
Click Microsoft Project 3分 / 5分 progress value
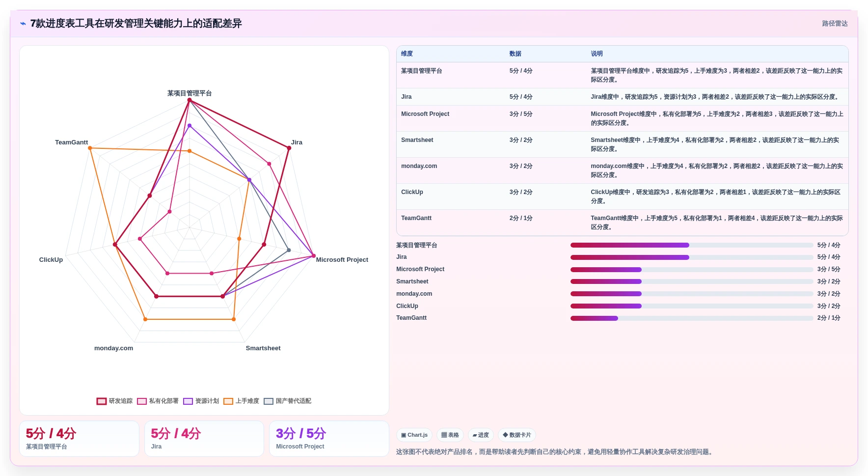coord(829,270)
